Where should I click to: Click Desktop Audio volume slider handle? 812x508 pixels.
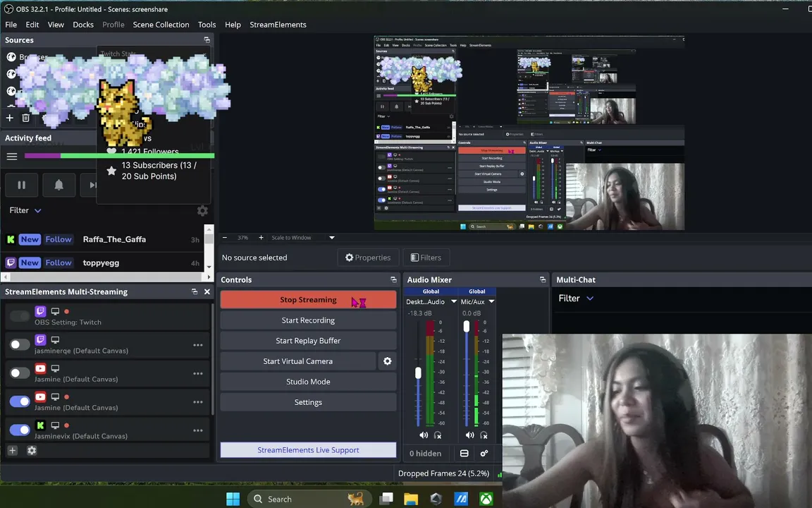[x=418, y=373]
